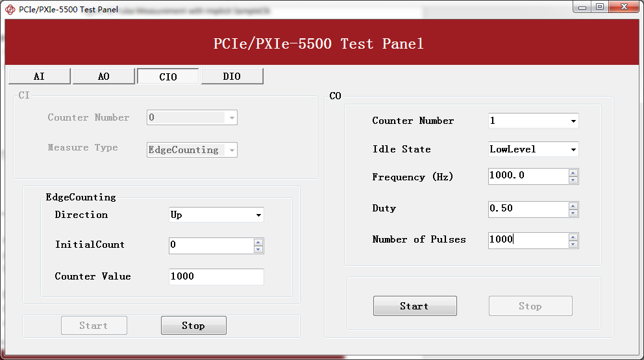Click the 'Counter Value' label text
The image size is (644, 360).
(x=93, y=276)
